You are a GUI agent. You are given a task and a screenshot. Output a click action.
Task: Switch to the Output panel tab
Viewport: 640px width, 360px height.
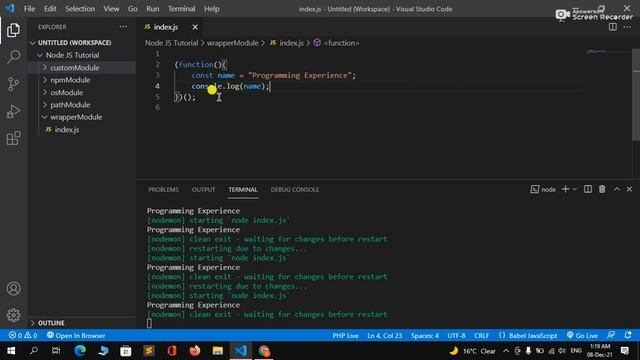203,189
